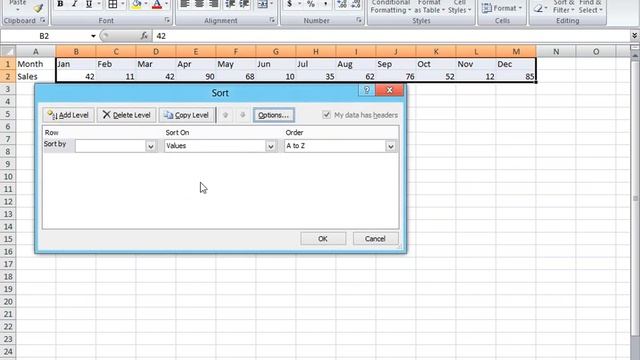Confirm the sort with OK

pos(323,239)
